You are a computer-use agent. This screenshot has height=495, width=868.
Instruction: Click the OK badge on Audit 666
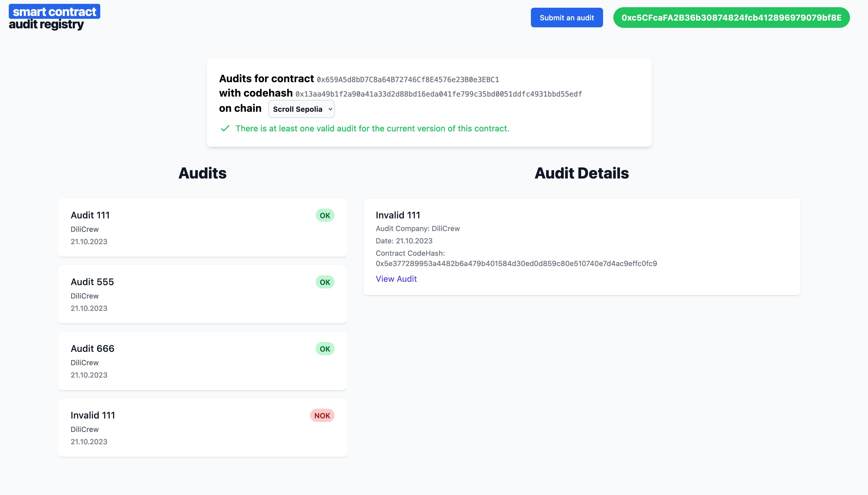click(325, 349)
